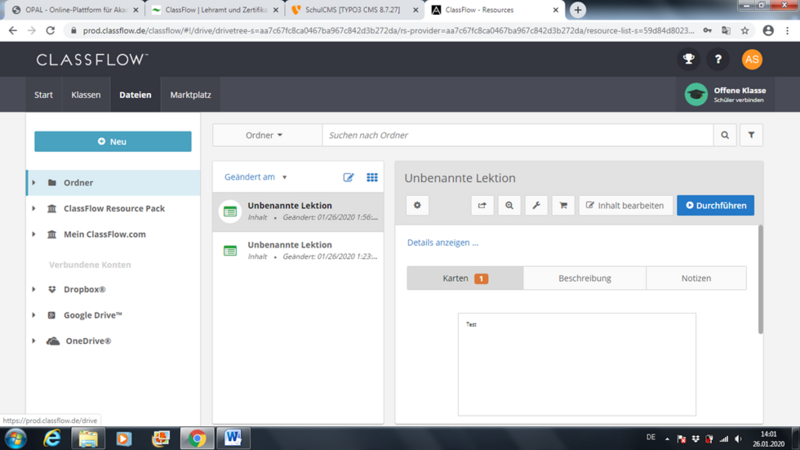Expand the Dropbox connected account
800x450 pixels.
(x=34, y=290)
